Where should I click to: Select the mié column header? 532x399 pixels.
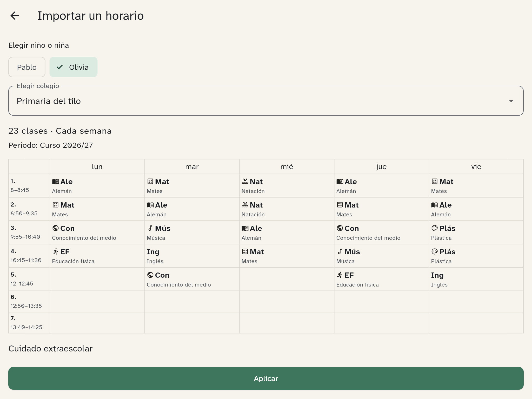pos(287,167)
